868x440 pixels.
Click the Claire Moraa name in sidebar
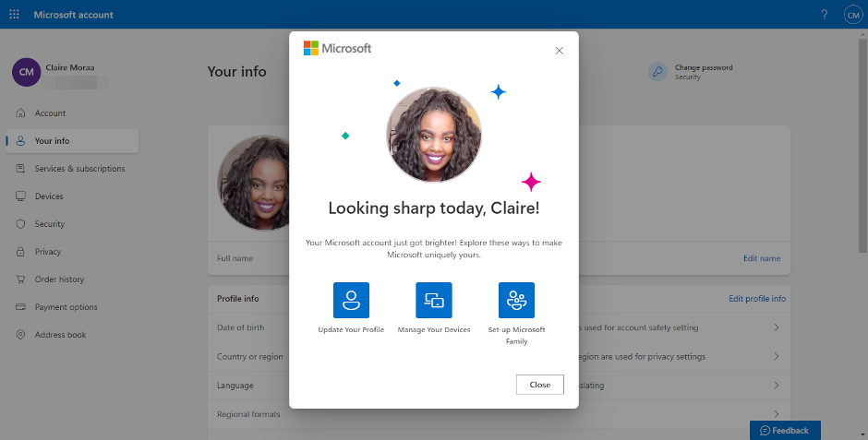(70, 67)
